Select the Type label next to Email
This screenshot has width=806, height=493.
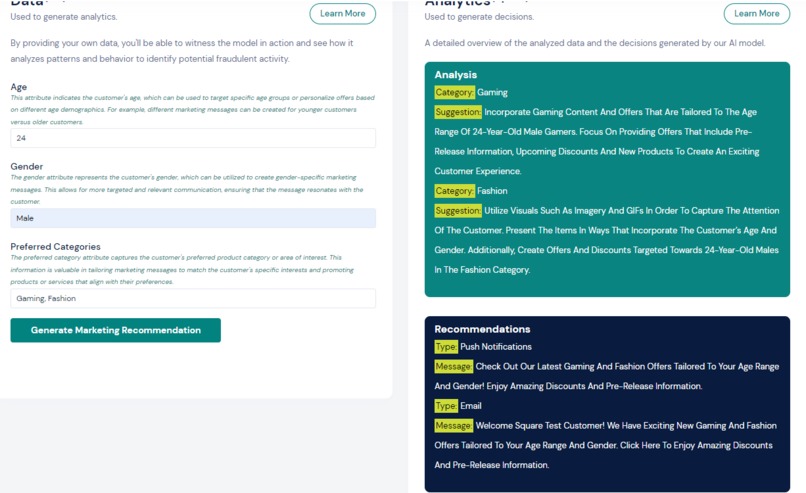pos(446,406)
